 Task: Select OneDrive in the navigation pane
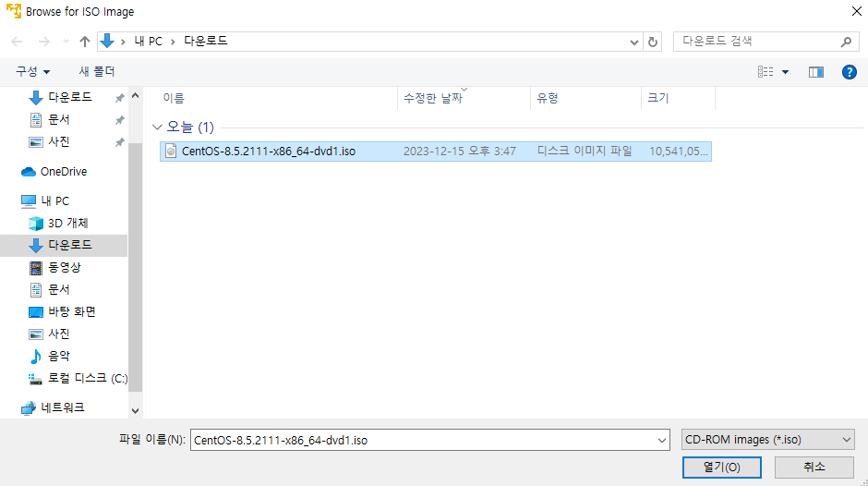pyautogui.click(x=63, y=172)
